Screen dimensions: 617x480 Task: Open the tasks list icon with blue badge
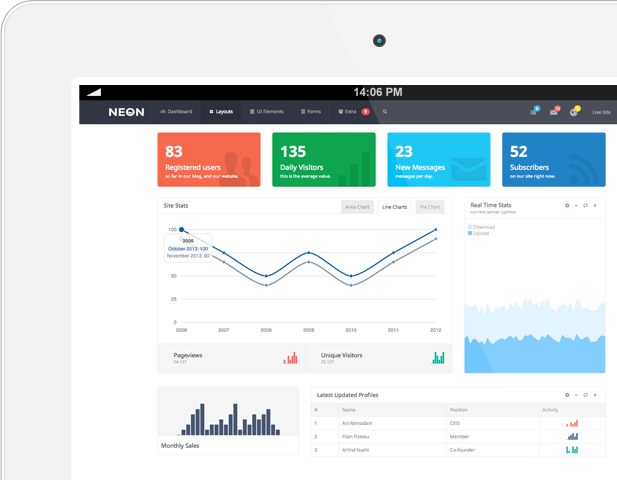coord(534,111)
